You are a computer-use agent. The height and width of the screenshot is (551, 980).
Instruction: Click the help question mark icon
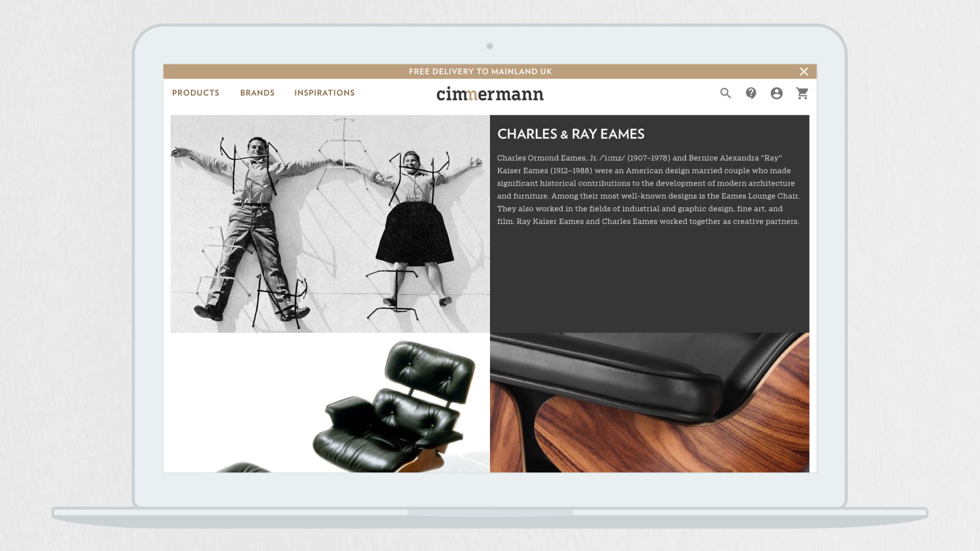[751, 93]
